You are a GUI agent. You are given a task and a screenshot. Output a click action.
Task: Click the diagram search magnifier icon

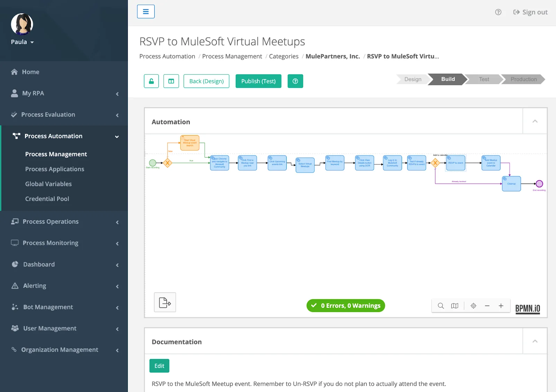pyautogui.click(x=441, y=306)
